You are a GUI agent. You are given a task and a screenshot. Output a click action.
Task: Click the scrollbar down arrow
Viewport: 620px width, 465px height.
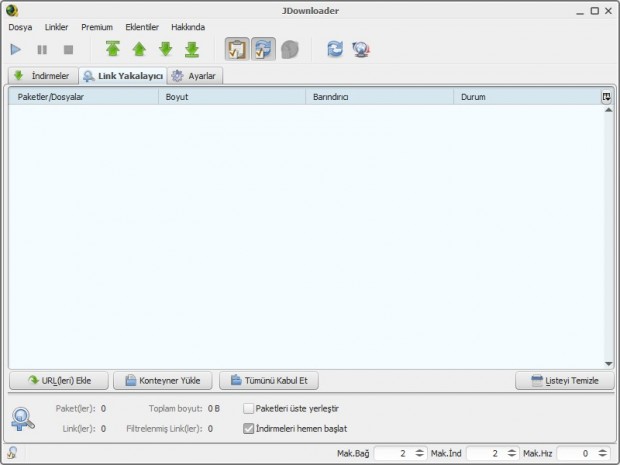pyautogui.click(x=609, y=364)
